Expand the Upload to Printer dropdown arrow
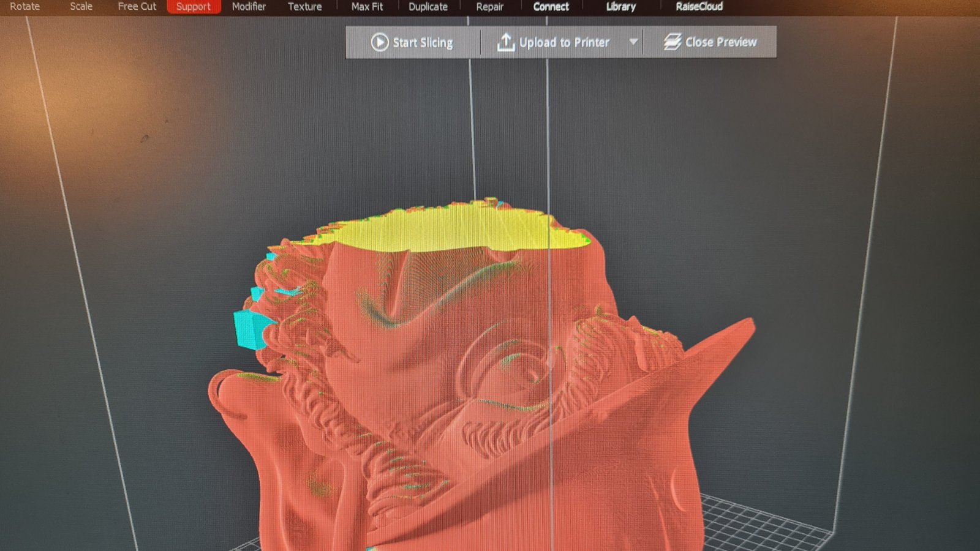The width and height of the screenshot is (980, 551). (633, 42)
